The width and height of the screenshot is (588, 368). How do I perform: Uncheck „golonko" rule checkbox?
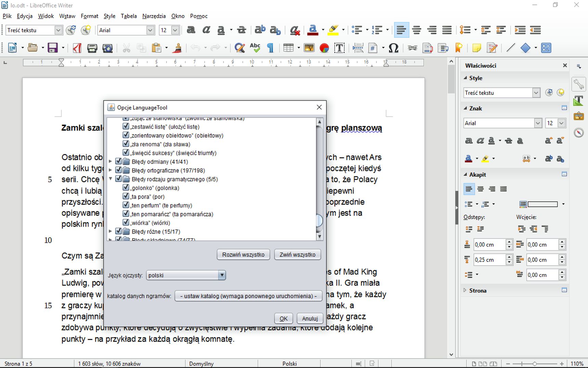(126, 188)
